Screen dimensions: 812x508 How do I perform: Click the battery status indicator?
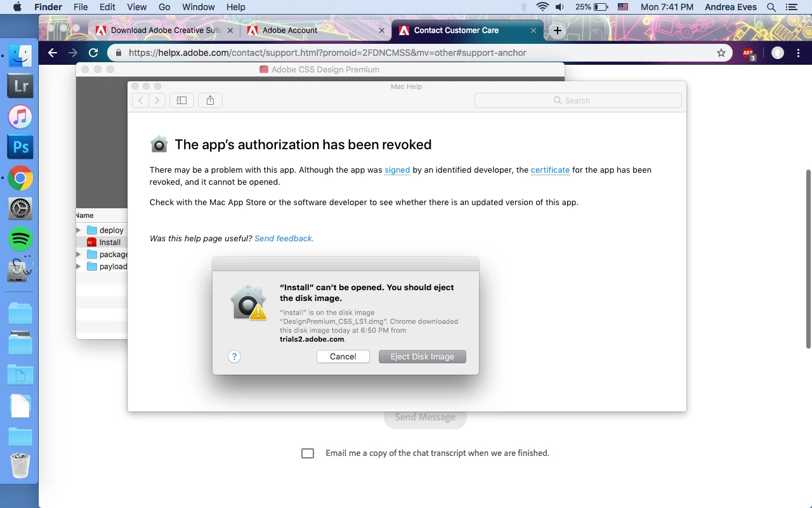pos(593,7)
